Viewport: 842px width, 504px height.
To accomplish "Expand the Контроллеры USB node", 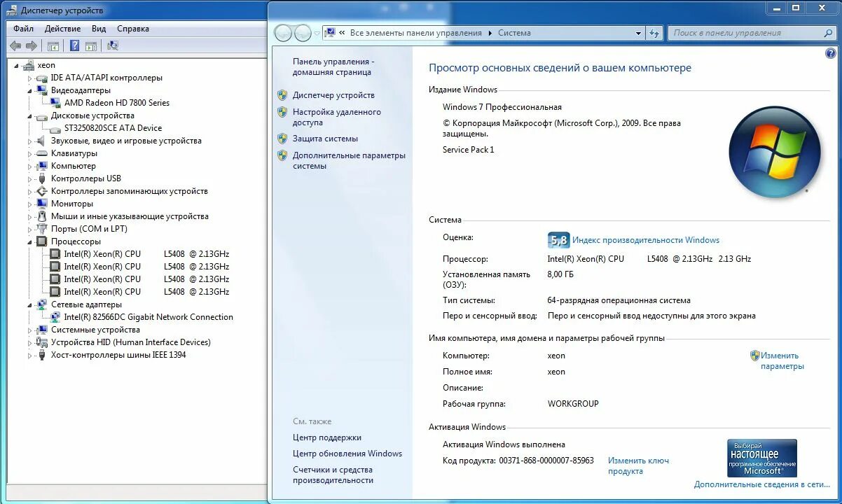I will [x=30, y=178].
